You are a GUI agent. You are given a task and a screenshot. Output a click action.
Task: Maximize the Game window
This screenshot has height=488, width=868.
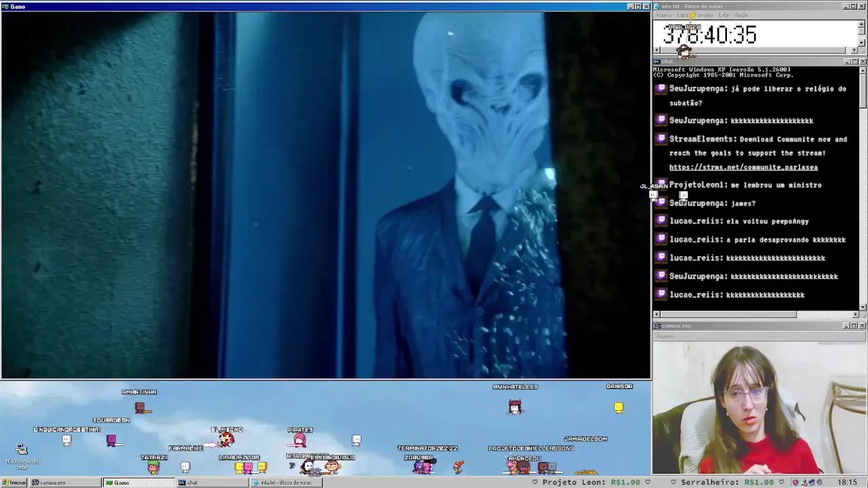637,7
